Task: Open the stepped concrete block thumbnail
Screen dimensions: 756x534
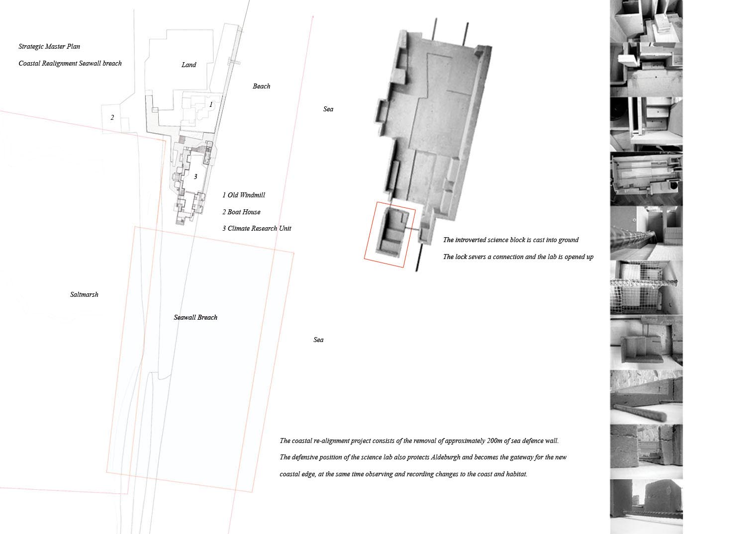Action: pos(646,342)
